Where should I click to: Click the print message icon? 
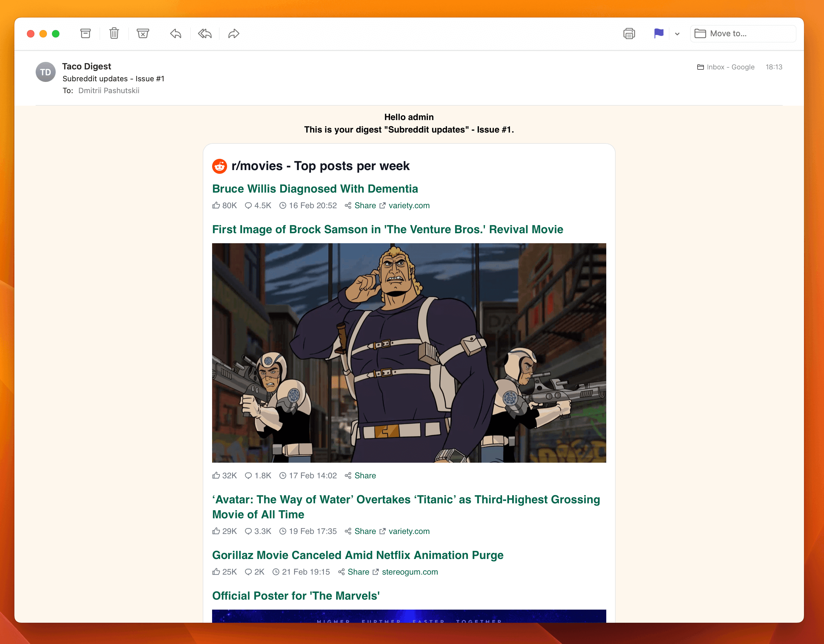pyautogui.click(x=629, y=33)
